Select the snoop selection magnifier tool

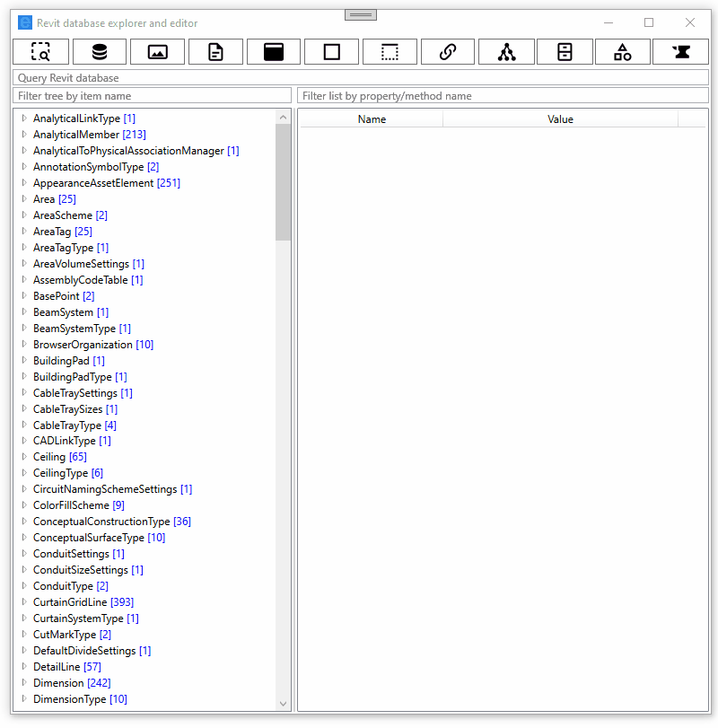point(41,52)
